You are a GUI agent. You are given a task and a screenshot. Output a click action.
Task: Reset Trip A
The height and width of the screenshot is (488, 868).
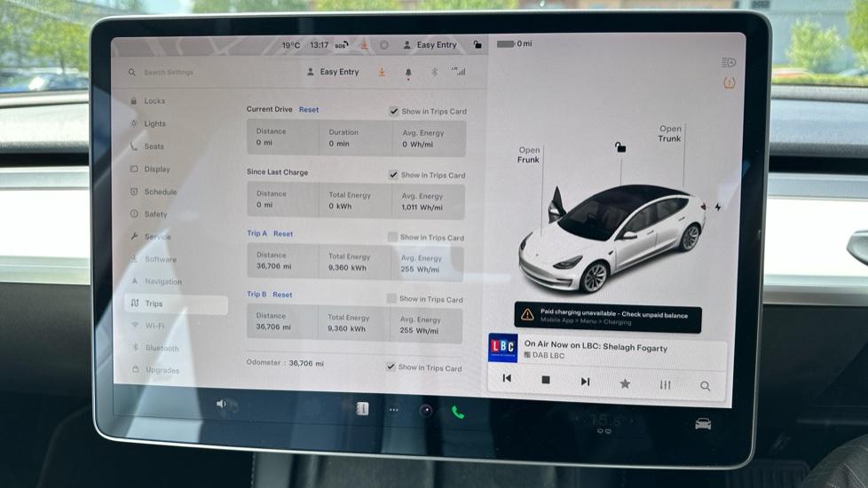click(283, 233)
